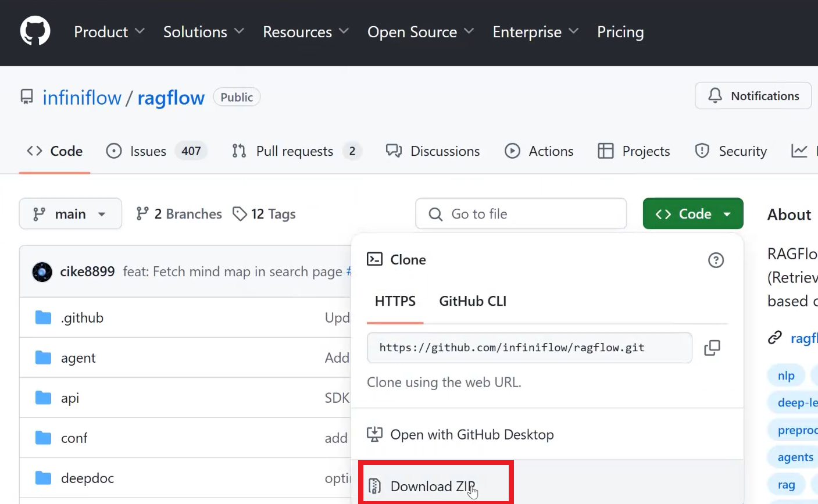Toggle the green Code dropdown button

tap(693, 214)
